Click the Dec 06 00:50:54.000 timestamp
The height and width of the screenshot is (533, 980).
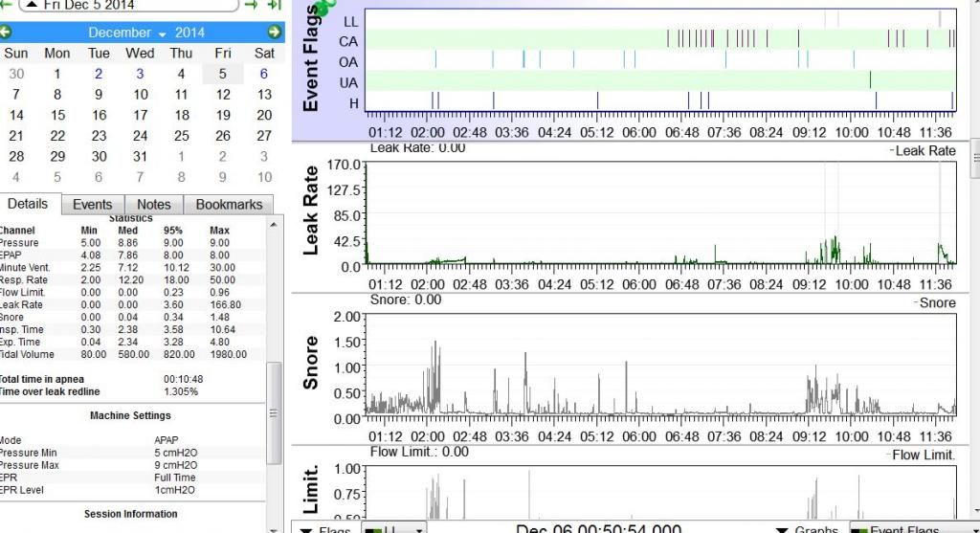(598, 528)
